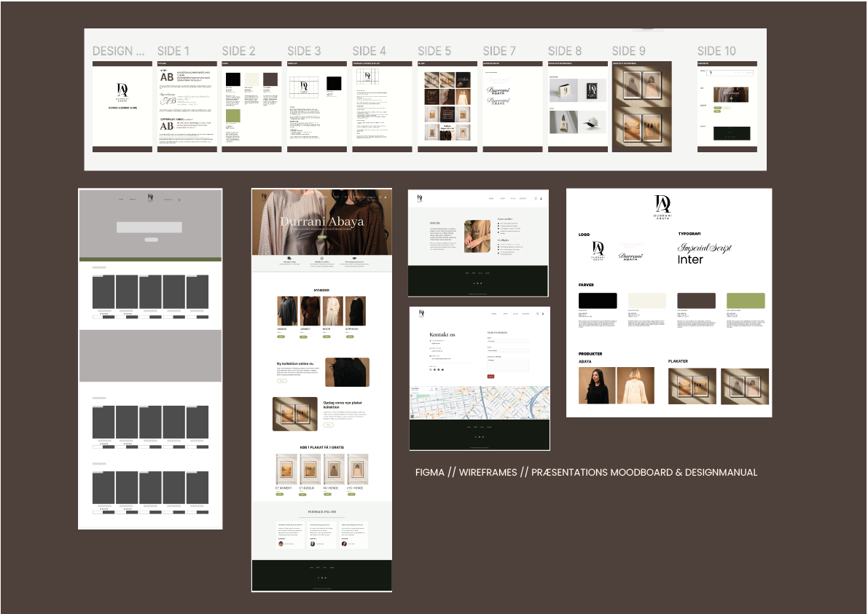Click the FARVER heading in moodboard
Image resolution: width=868 pixels, height=614 pixels.
(x=586, y=285)
